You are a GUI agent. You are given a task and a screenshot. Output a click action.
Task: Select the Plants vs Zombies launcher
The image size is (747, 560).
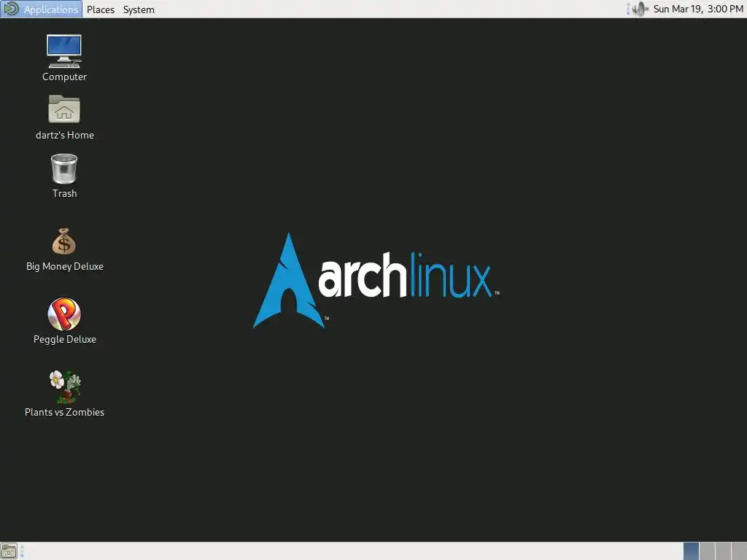[64, 394]
